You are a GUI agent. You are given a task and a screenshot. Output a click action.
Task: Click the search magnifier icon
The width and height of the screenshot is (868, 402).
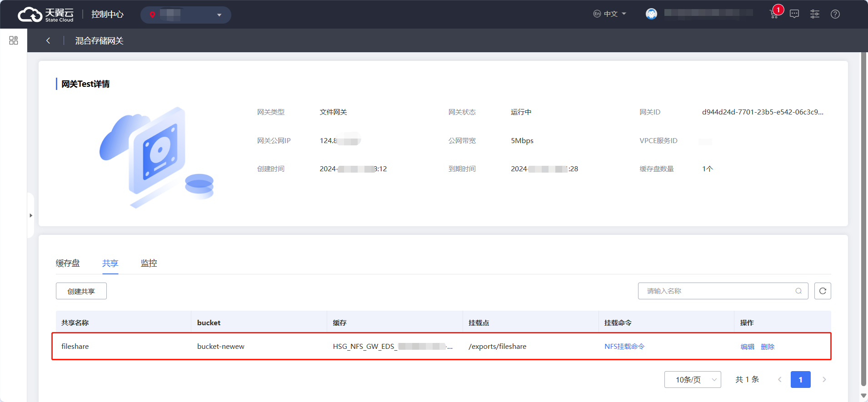click(x=798, y=291)
